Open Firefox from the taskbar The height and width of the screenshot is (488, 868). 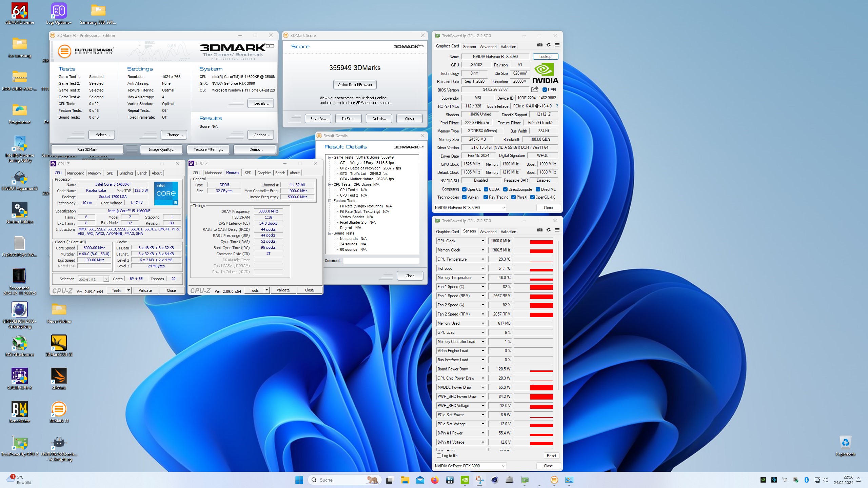(x=435, y=480)
